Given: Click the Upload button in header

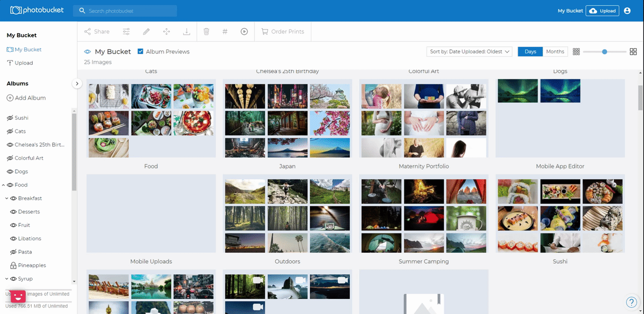Looking at the screenshot, I should coord(602,11).
